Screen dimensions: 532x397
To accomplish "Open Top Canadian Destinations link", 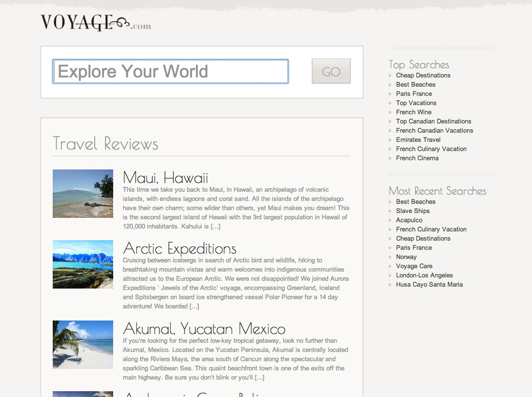I will [433, 122].
